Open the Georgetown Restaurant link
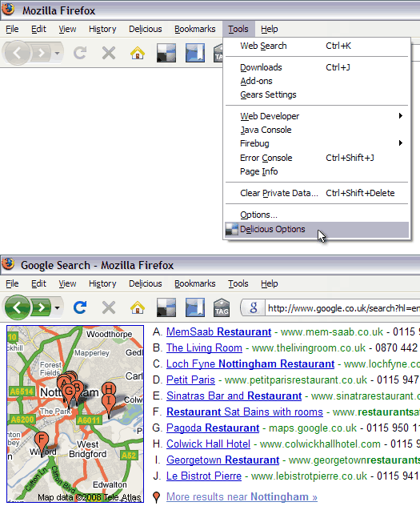 (x=222, y=460)
